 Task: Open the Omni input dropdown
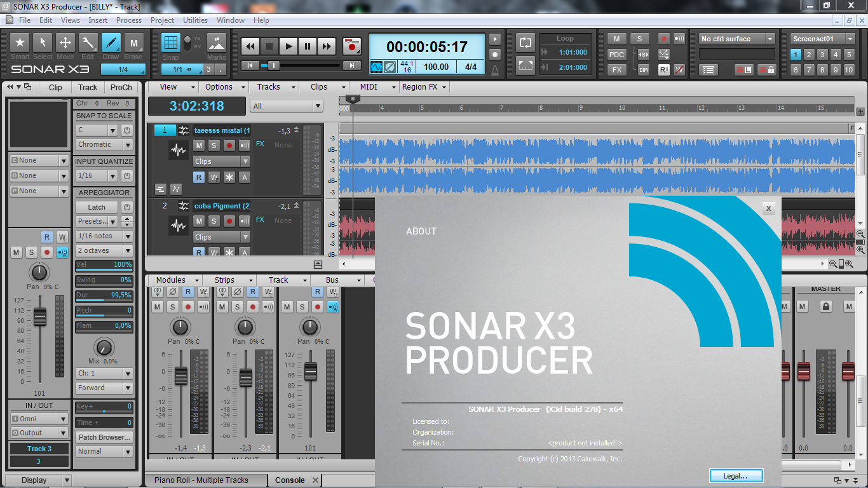pyautogui.click(x=39, y=419)
